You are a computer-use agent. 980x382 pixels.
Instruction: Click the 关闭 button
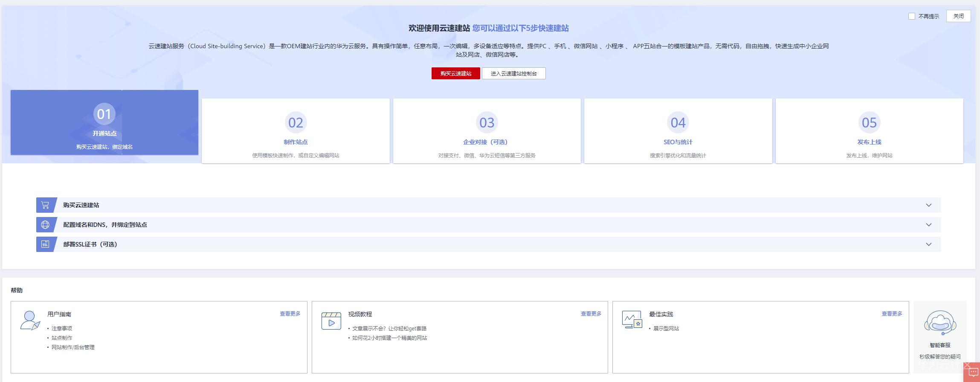point(959,16)
